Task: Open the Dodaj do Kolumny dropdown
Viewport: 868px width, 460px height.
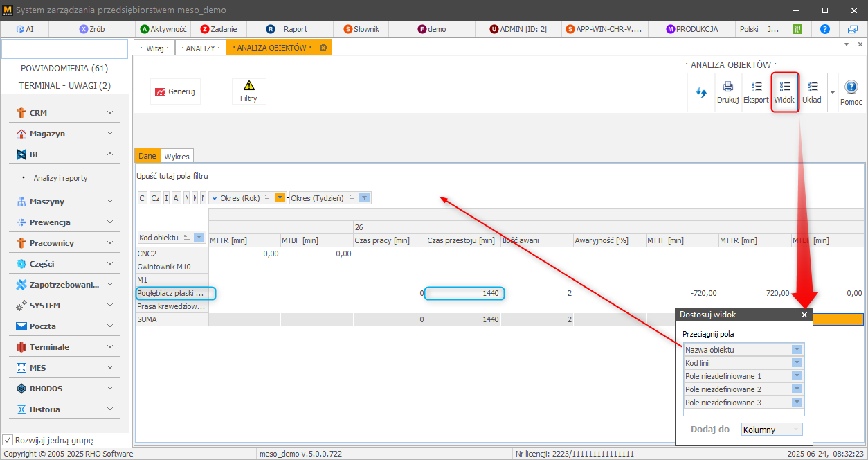Action: click(772, 430)
